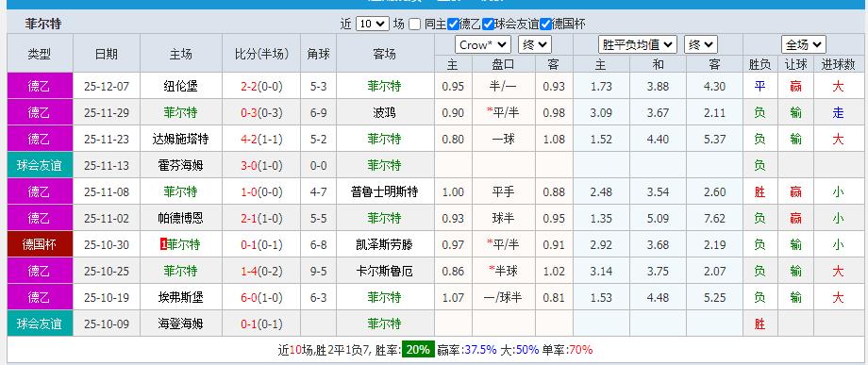Uncheck the 德乙 filter checkbox
Viewport: 868px width, 365px height.
[x=453, y=24]
